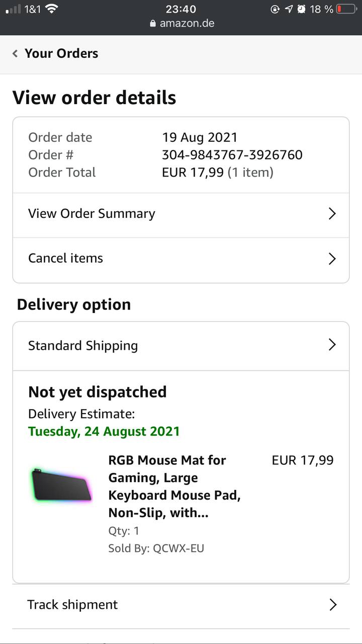
Task: Open the View Order Summary row
Action: coord(92,214)
